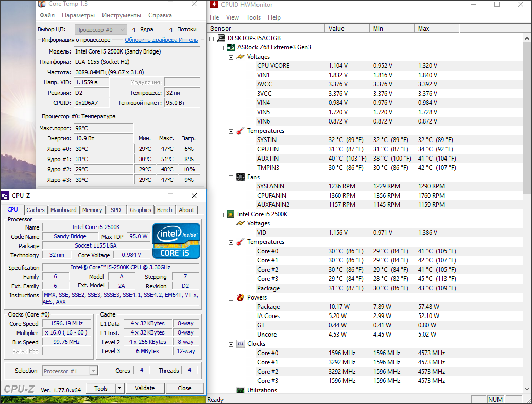Click the Обновить драйвера Интель link
The image size is (532, 404).
[x=161, y=40]
